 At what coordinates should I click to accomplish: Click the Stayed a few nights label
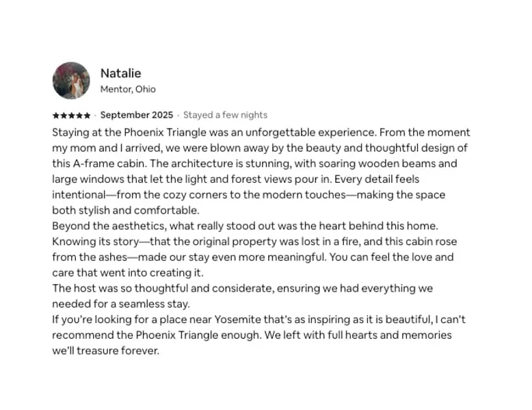[x=225, y=116]
